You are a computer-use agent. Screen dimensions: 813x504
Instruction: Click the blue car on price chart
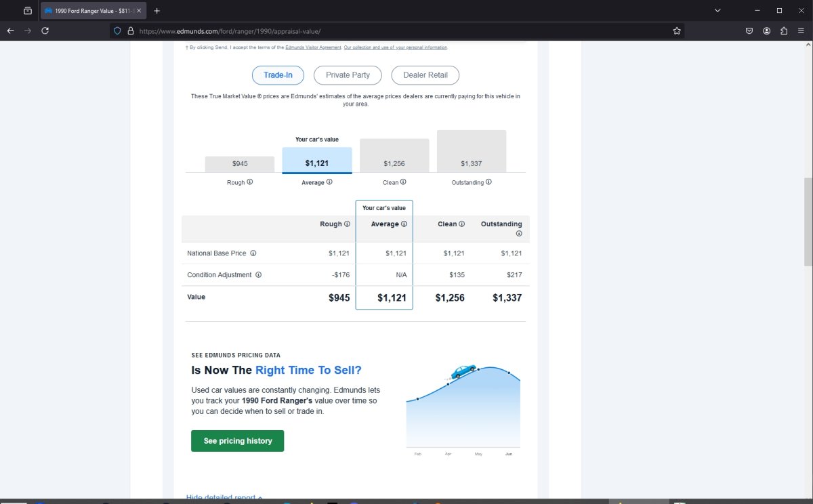pyautogui.click(x=463, y=371)
